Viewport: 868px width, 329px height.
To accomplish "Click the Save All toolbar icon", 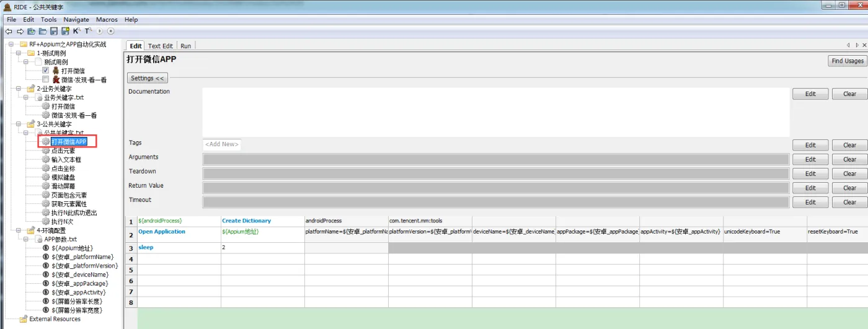I will (x=65, y=31).
